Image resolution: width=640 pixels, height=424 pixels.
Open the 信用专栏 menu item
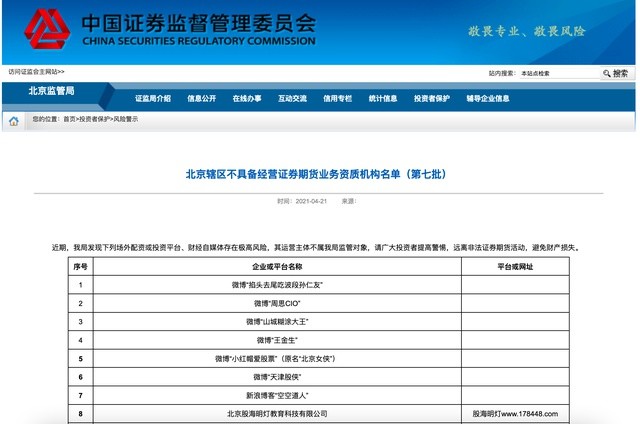(337, 98)
